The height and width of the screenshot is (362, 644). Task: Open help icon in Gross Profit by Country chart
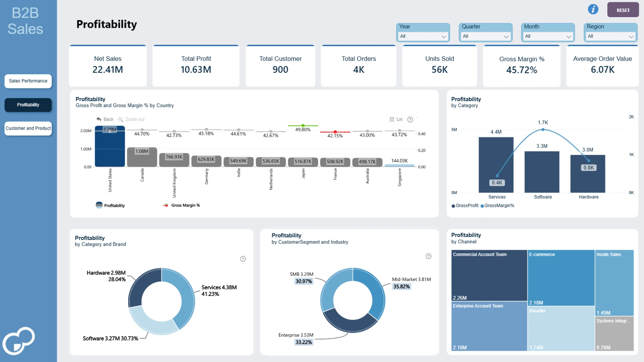[410, 120]
